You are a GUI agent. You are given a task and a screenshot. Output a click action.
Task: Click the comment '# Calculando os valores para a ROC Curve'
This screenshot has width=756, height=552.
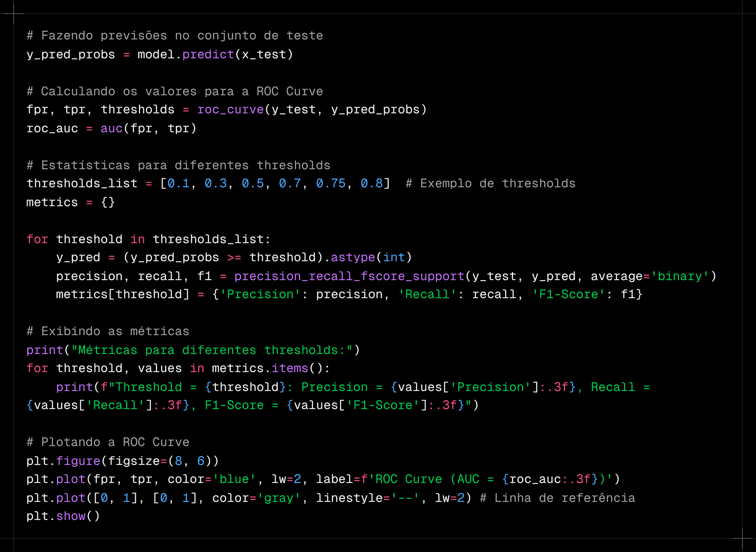[x=175, y=91]
